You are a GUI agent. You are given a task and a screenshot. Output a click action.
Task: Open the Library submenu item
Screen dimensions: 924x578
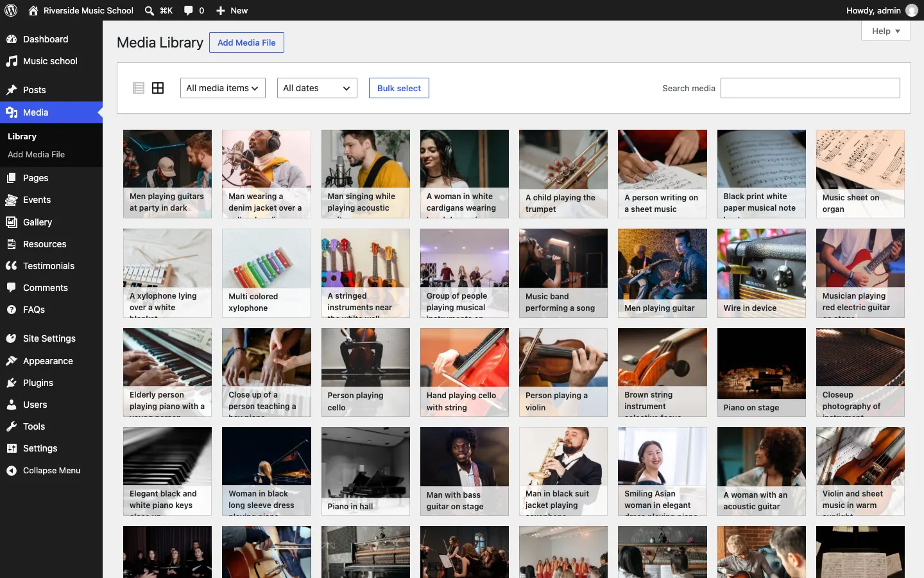pyautogui.click(x=22, y=136)
